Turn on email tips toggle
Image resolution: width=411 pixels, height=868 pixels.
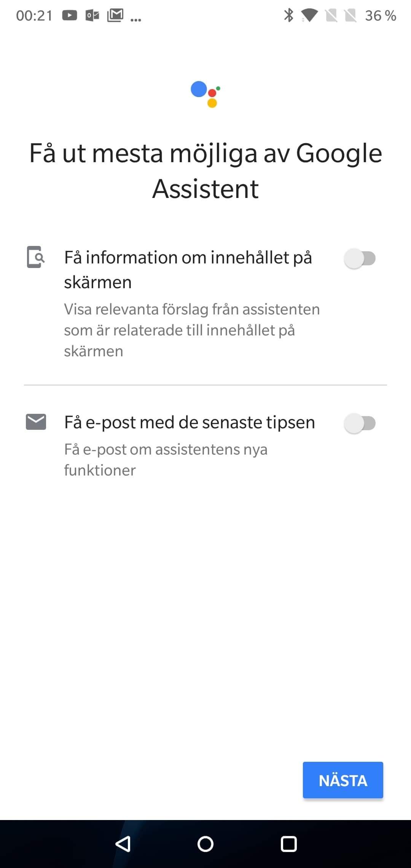tap(360, 423)
